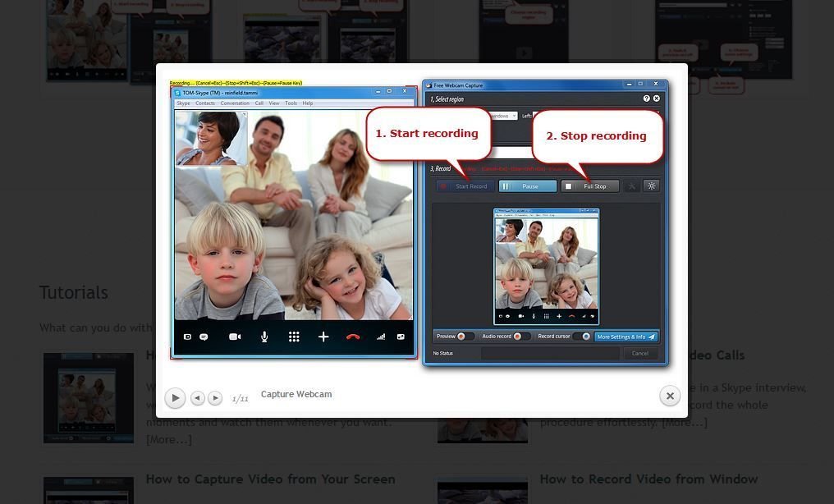Open the Conversation menu in Skype
The height and width of the screenshot is (504, 834).
tap(235, 103)
